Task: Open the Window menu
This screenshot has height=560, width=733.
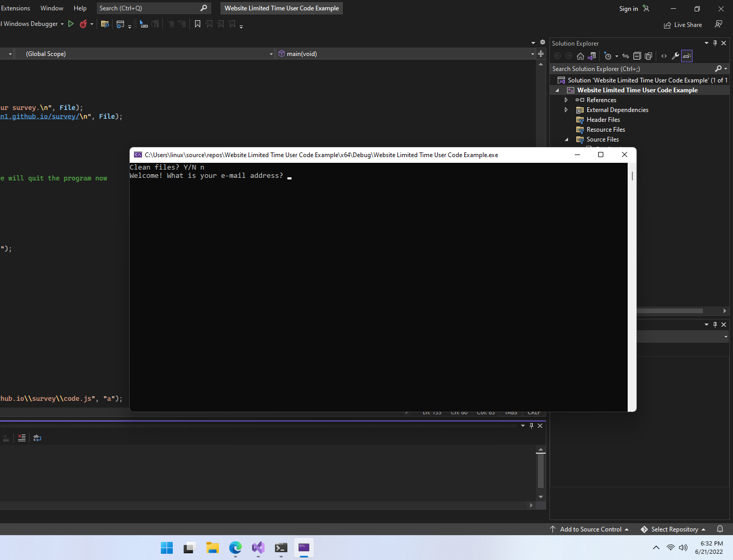Action: pyautogui.click(x=52, y=8)
